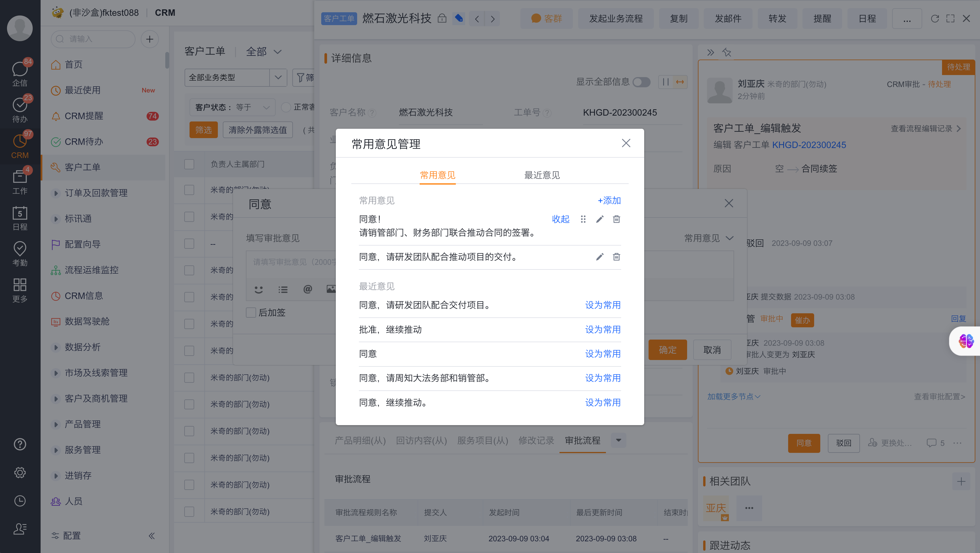Set 批准，继续推动 as 设为常用

click(603, 329)
